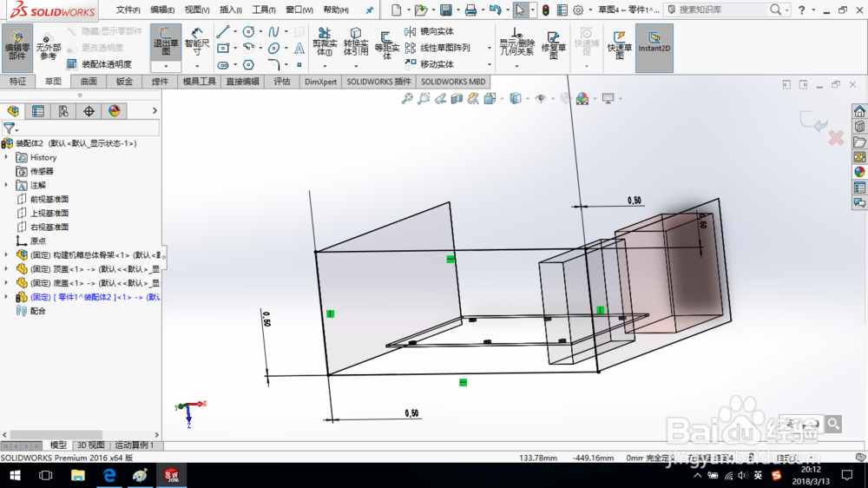
Task: Select the Line sketch tool
Action: 223,32
